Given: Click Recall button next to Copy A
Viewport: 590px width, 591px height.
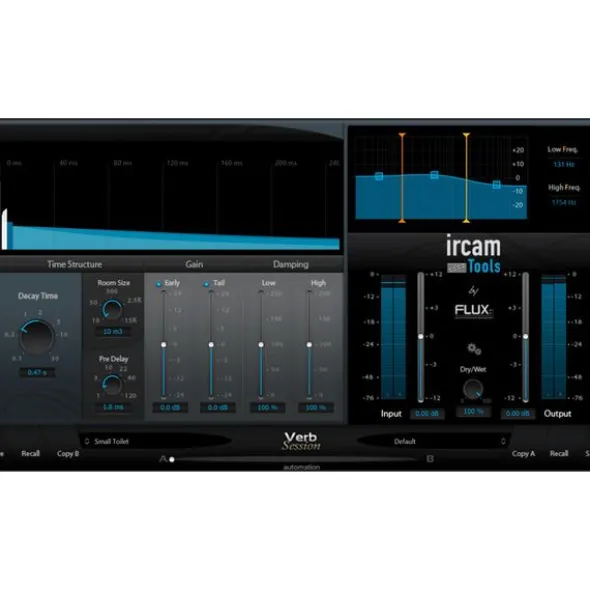Looking at the screenshot, I should (x=559, y=453).
